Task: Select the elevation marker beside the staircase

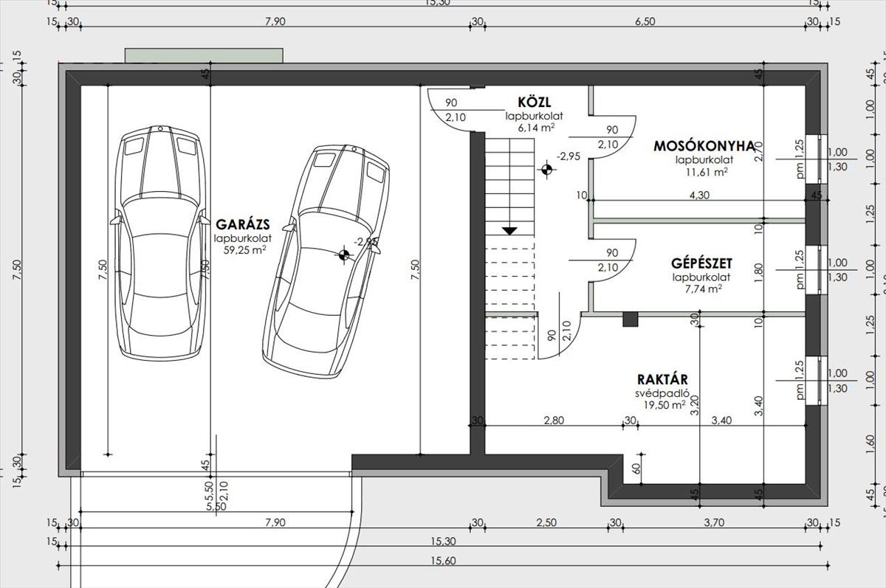Action: pyautogui.click(x=546, y=170)
